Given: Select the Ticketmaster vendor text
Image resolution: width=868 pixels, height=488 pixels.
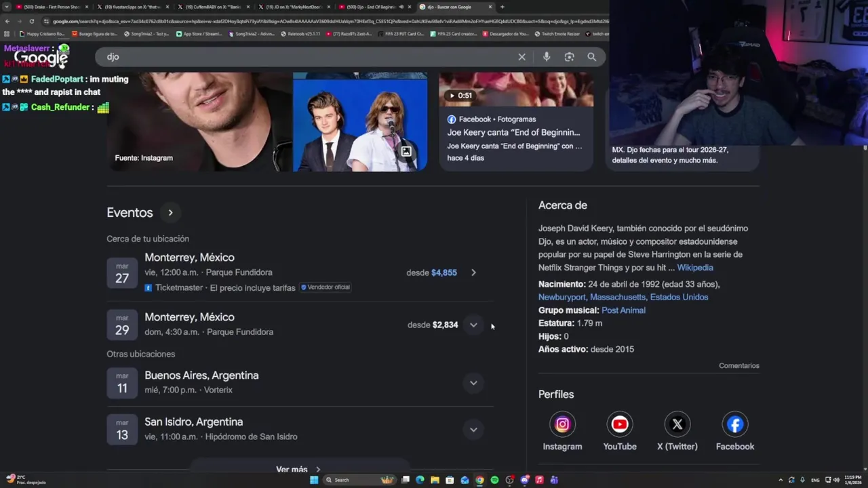Looking at the screenshot, I should [x=179, y=287].
